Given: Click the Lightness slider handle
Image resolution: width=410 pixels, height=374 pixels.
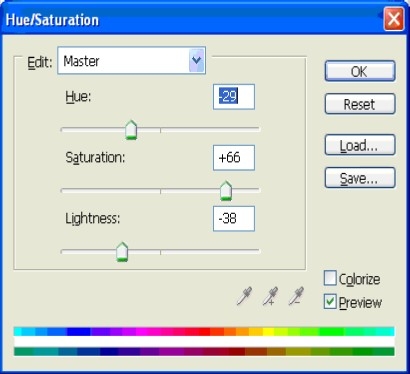Looking at the screenshot, I should 122,252.
